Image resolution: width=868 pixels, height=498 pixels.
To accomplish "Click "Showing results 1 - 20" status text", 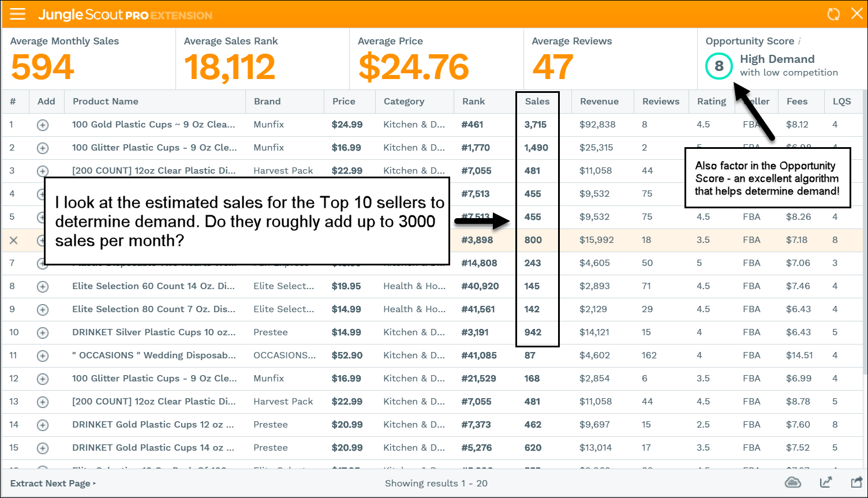I will [436, 484].
